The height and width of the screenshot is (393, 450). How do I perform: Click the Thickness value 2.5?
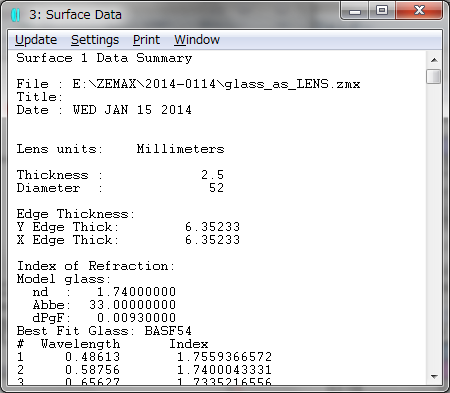pos(212,175)
